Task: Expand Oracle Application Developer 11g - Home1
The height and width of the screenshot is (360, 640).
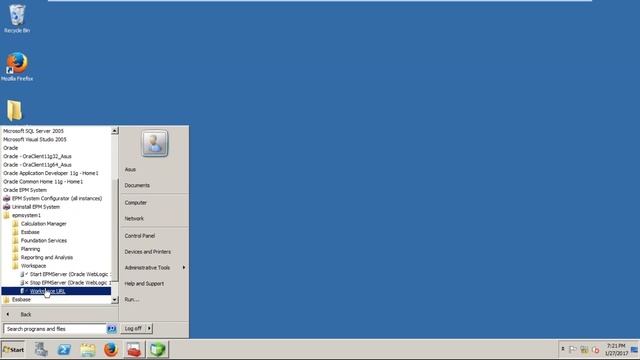Action: 51,173
